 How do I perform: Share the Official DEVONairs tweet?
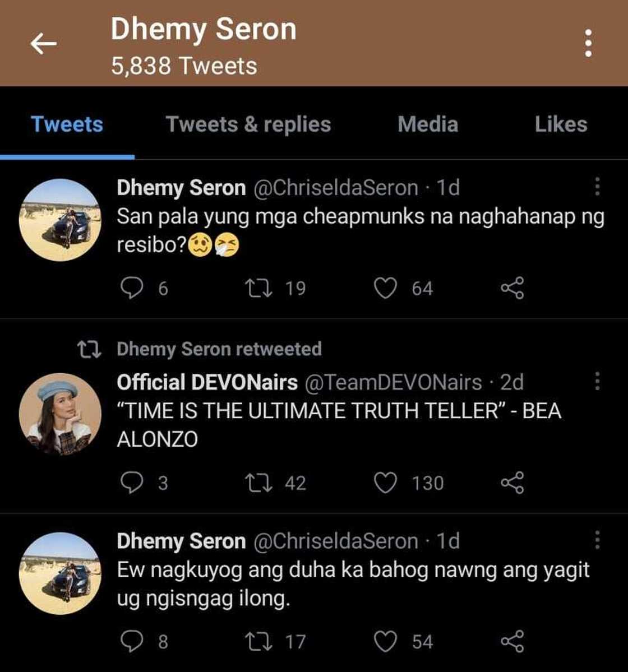click(x=512, y=483)
